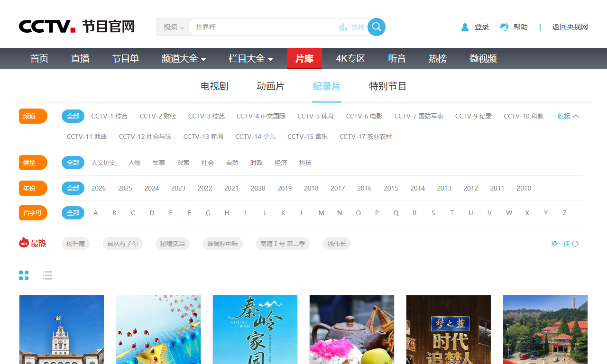Click the help headset icon

504,27
